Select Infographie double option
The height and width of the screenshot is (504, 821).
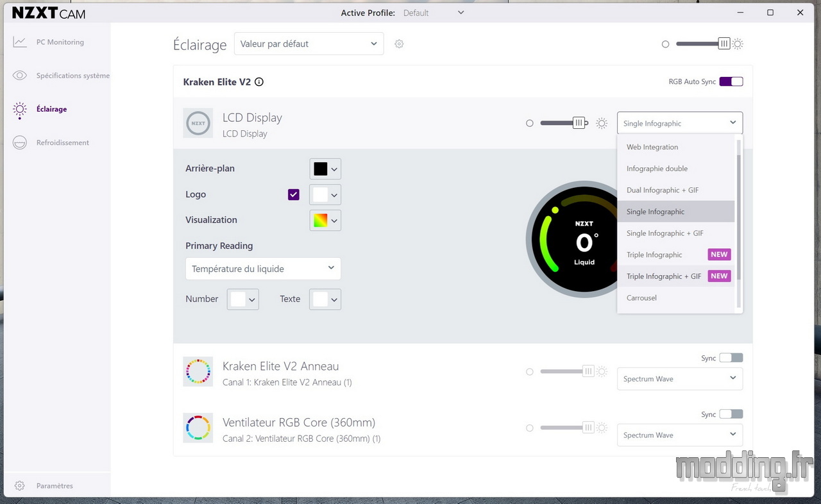pyautogui.click(x=676, y=169)
